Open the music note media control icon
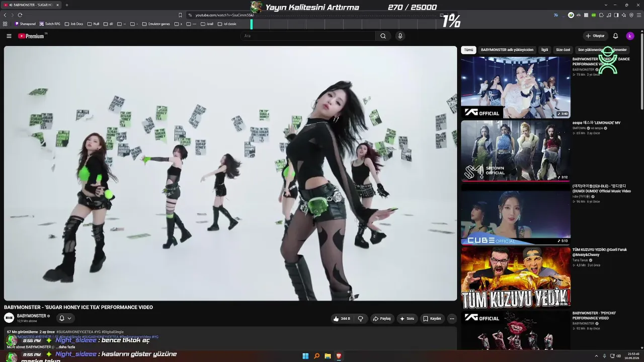This screenshot has height=362, width=644. coord(609,15)
